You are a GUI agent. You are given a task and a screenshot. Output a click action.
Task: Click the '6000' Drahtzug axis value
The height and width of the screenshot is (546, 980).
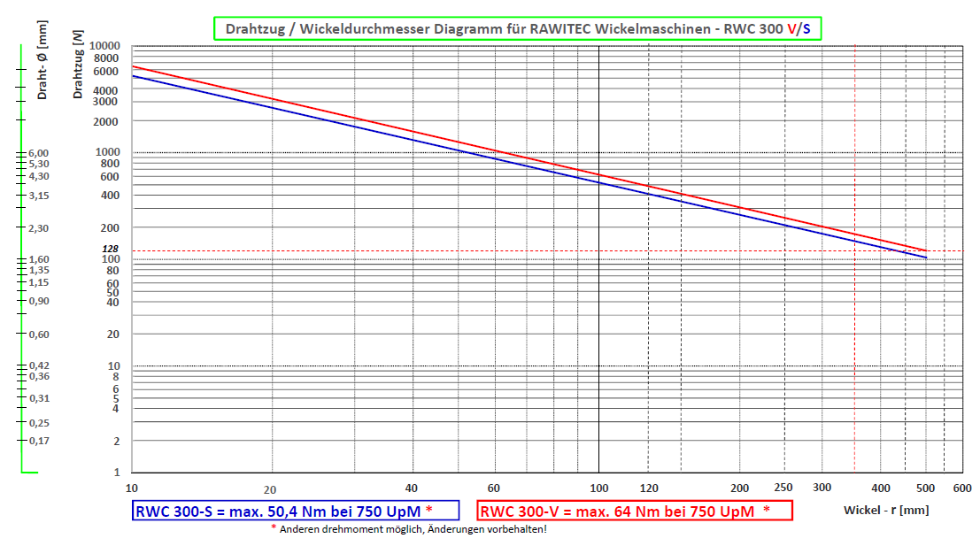[105, 71]
